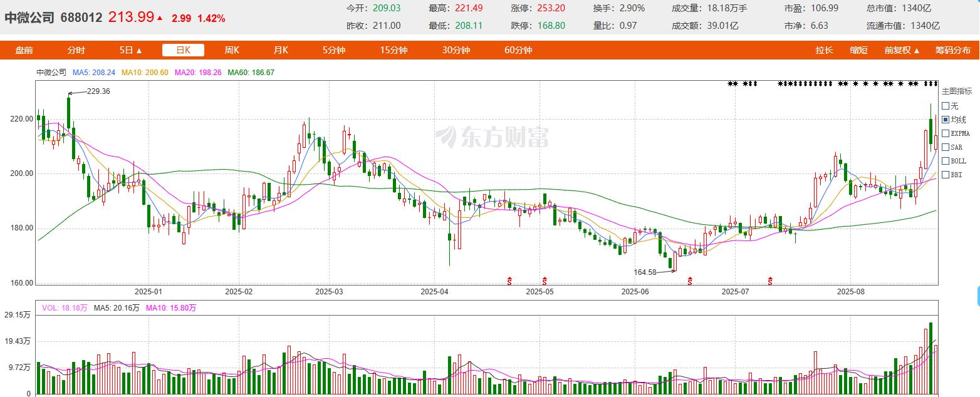The width and height of the screenshot is (980, 397).
Task: Click the 昨收 value 211.00
Action: (x=387, y=26)
